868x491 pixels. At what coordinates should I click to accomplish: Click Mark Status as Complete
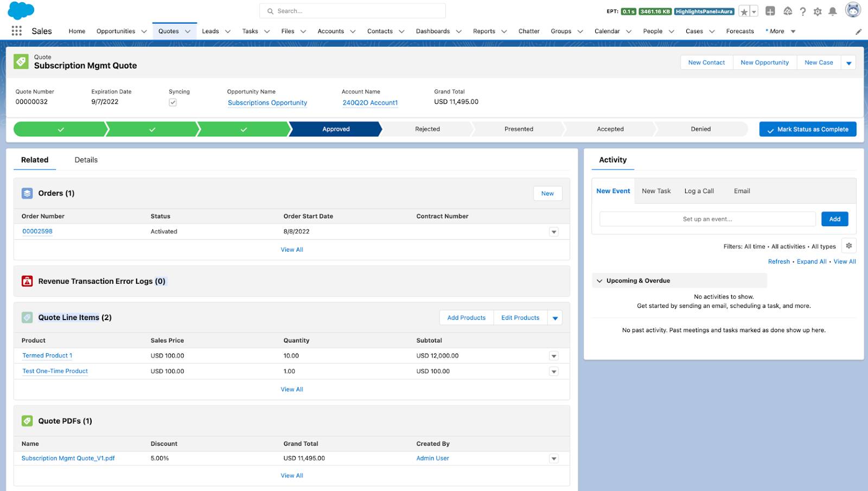pos(808,129)
